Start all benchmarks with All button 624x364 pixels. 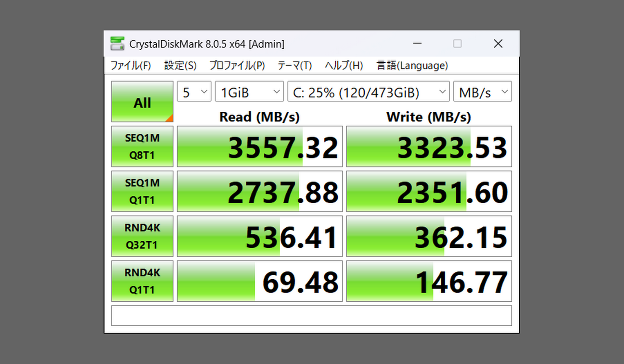142,102
